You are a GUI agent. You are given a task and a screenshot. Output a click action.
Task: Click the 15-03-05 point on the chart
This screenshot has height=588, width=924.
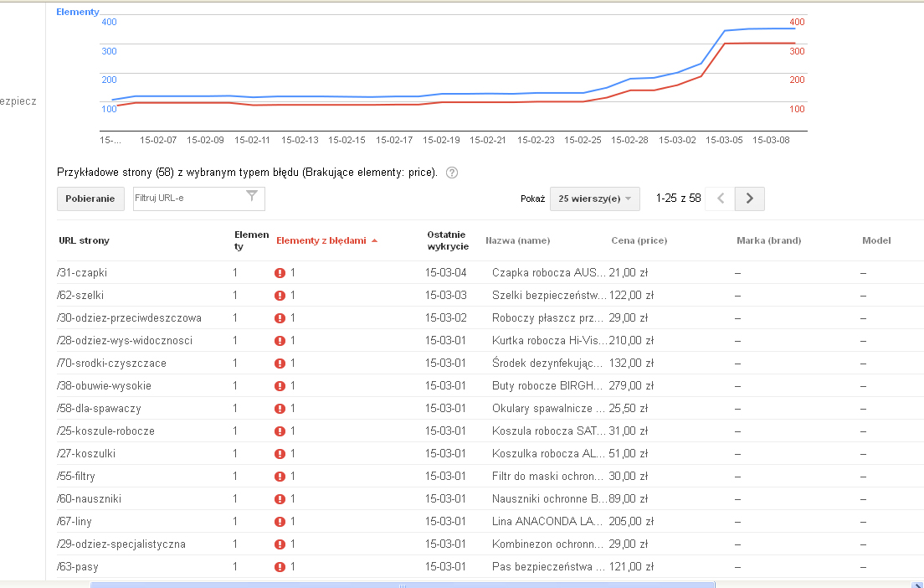[725, 31]
